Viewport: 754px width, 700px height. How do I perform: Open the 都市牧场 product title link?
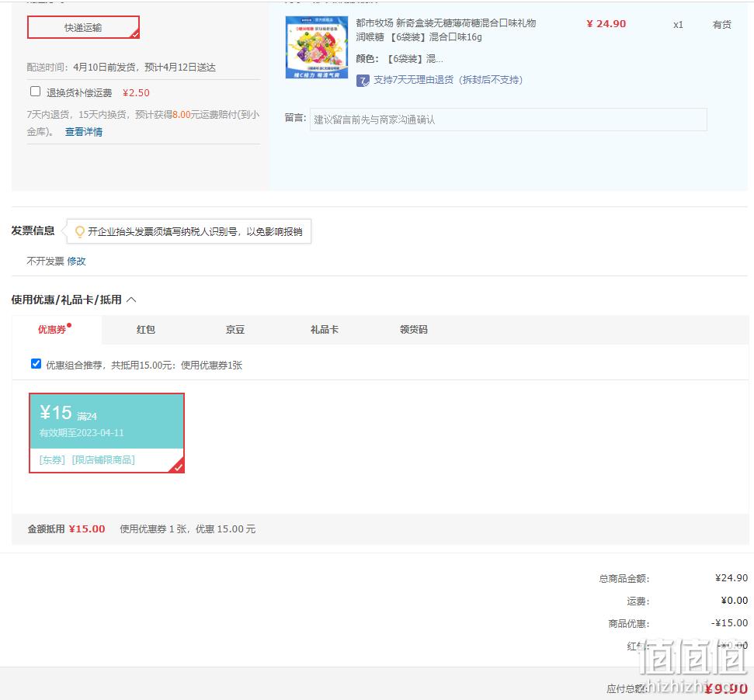tap(446, 29)
